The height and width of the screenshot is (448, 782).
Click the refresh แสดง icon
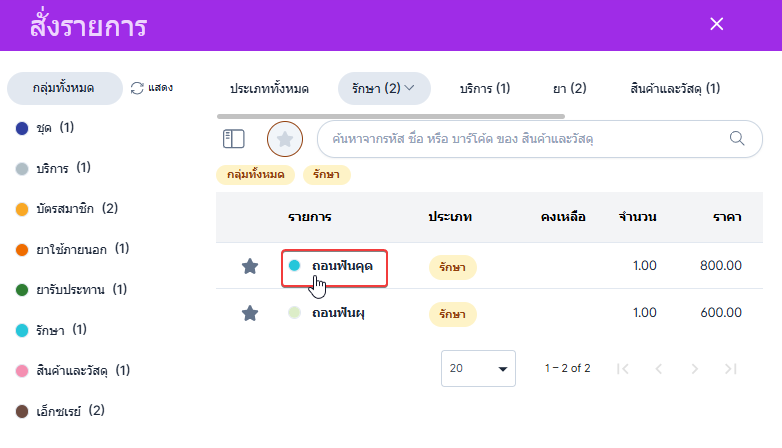coord(137,88)
